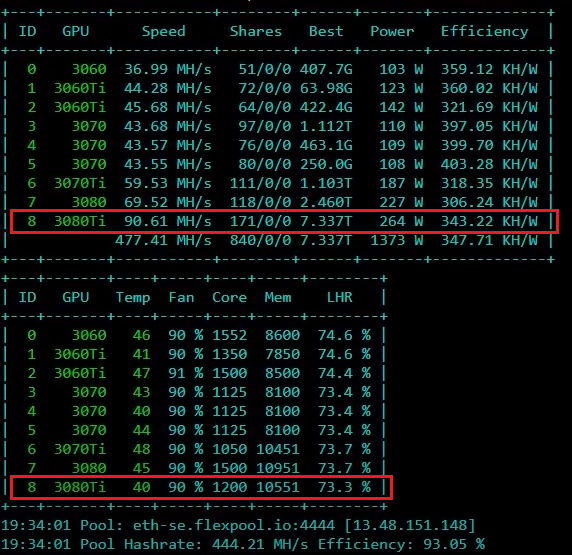Click the total 477.41 MH/s speed
572x555 pixels.
[163, 240]
